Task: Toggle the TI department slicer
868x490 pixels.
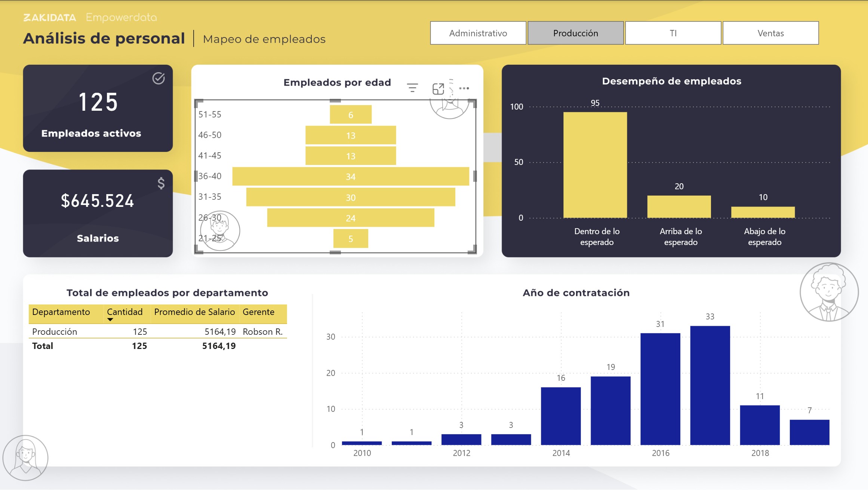Action: 673,33
